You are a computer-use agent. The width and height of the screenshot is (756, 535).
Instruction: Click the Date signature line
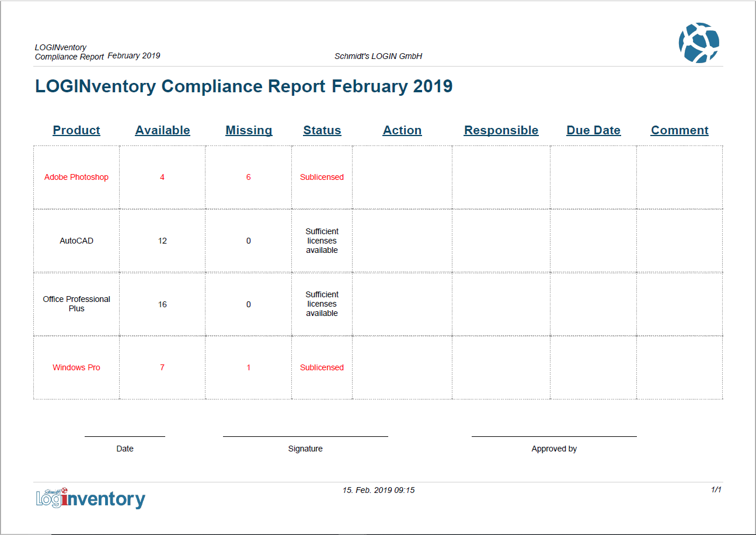(x=125, y=436)
